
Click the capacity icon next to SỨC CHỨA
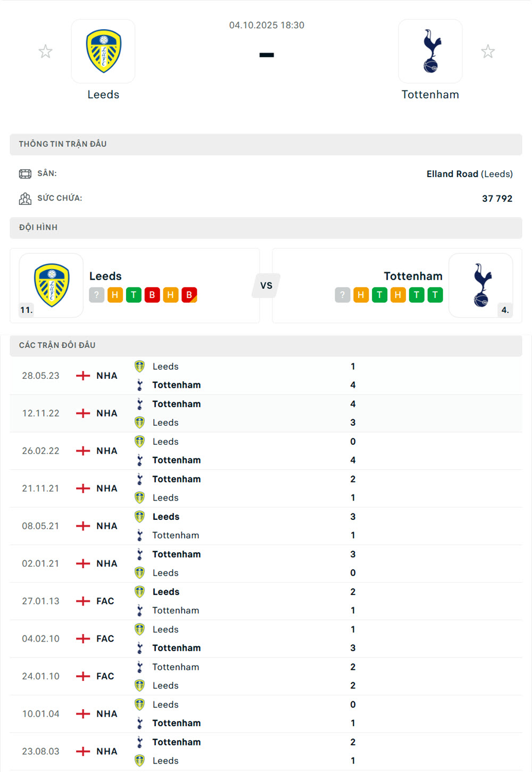tap(25, 198)
